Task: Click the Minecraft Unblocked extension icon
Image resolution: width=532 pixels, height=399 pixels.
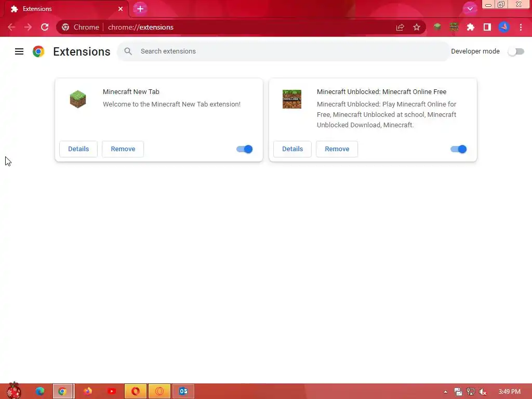Action: click(292, 99)
